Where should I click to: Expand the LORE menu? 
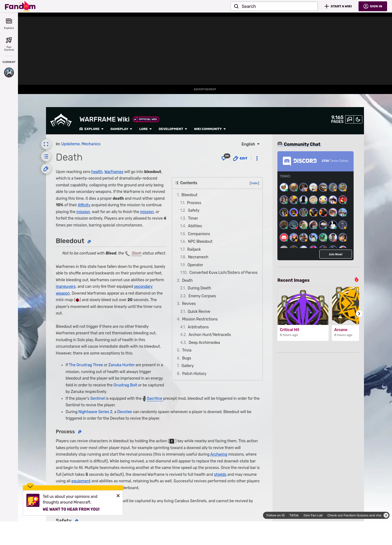click(x=145, y=129)
